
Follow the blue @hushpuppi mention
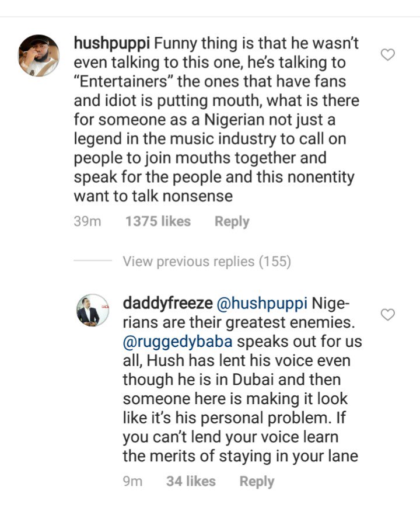tap(261, 304)
